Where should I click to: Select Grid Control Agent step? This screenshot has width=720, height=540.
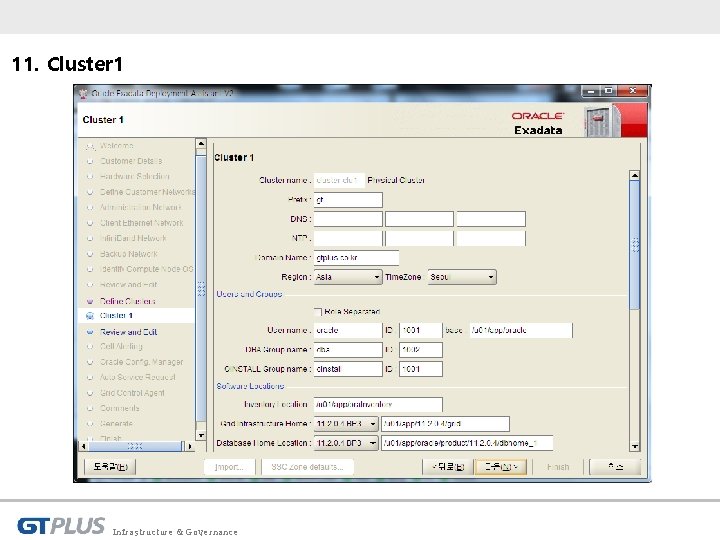point(132,393)
